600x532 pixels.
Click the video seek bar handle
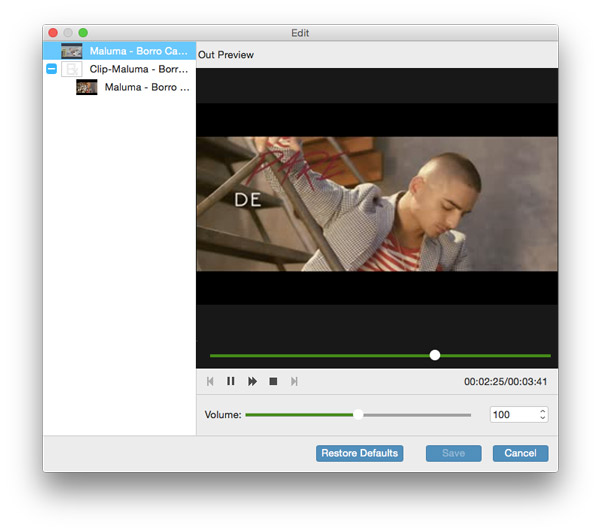click(x=435, y=355)
